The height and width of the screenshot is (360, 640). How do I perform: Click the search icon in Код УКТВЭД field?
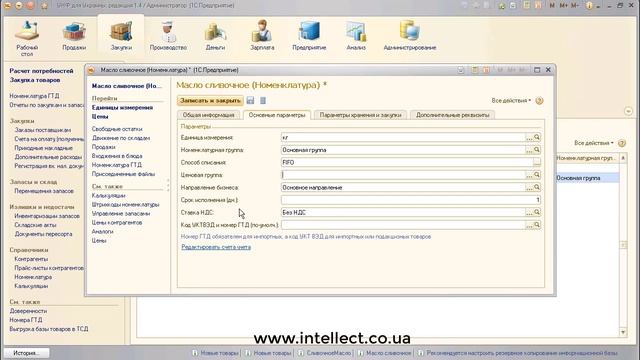537,225
